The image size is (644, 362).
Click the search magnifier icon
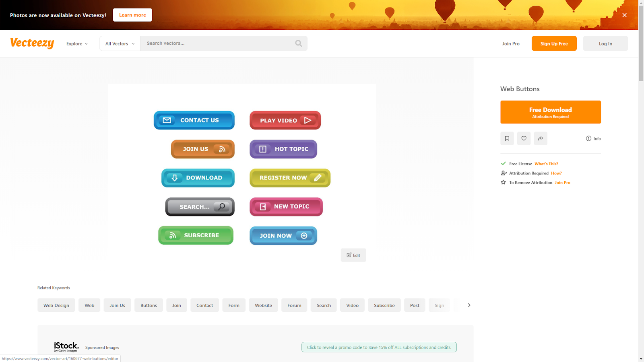coord(298,43)
